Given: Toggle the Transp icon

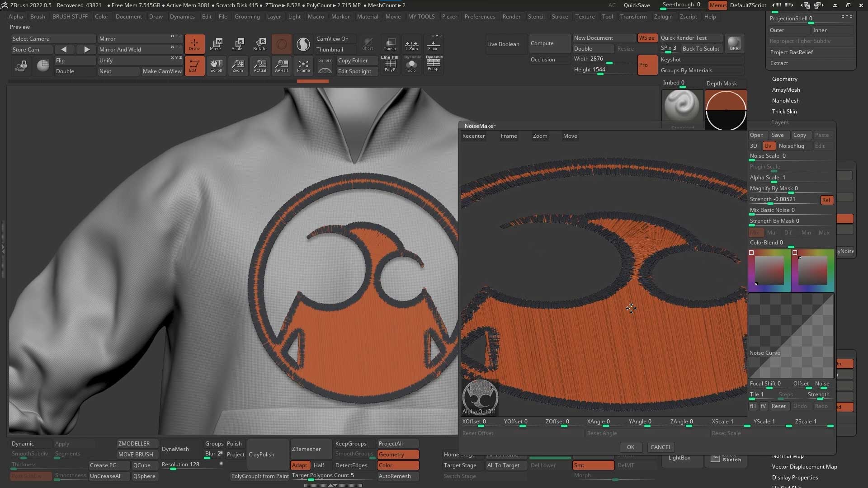Looking at the screenshot, I should click(x=390, y=44).
